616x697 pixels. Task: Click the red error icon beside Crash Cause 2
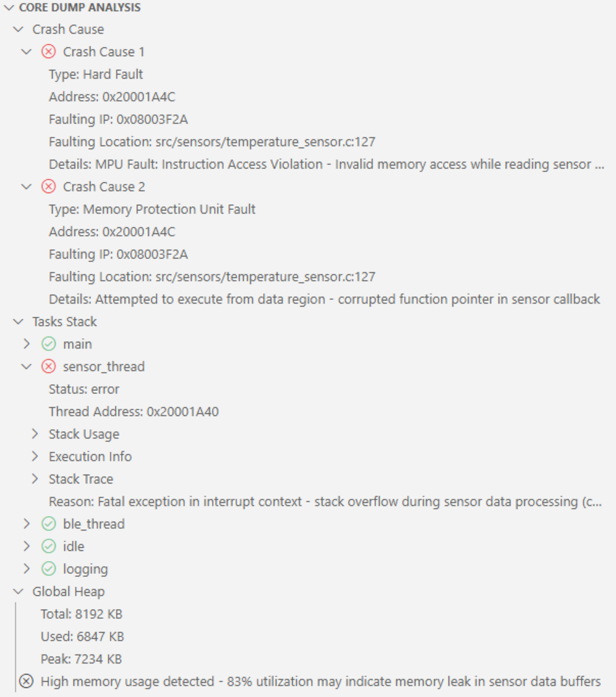point(48,187)
